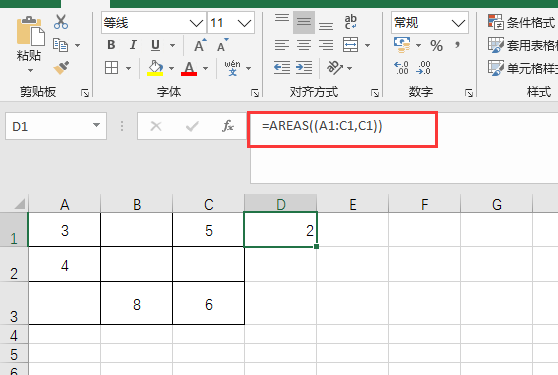The image size is (558, 375).
Task: Click the Increase Font Size icon
Action: click(200, 45)
